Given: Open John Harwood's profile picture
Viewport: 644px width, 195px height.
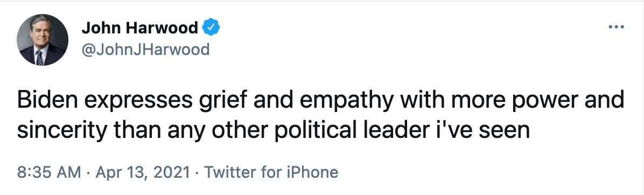Looking at the screenshot, I should pos(43,40).
